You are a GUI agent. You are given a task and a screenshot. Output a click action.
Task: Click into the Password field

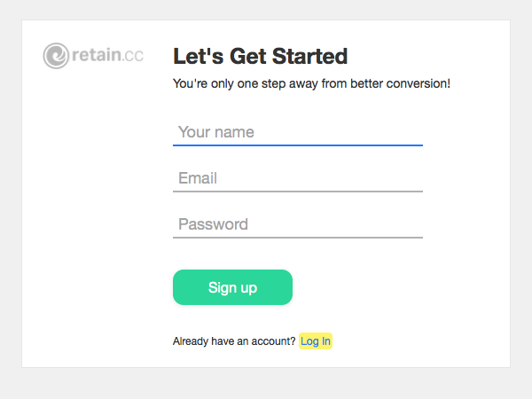pos(298,224)
